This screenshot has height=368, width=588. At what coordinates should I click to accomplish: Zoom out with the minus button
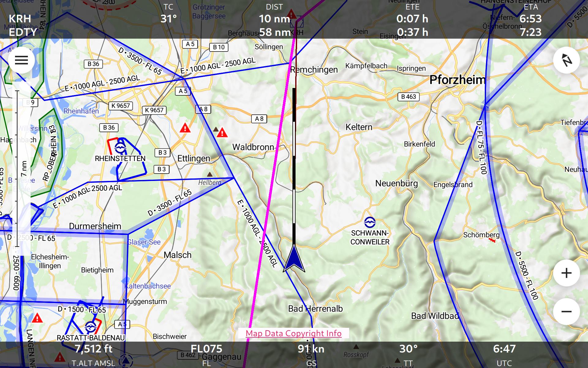click(x=566, y=312)
